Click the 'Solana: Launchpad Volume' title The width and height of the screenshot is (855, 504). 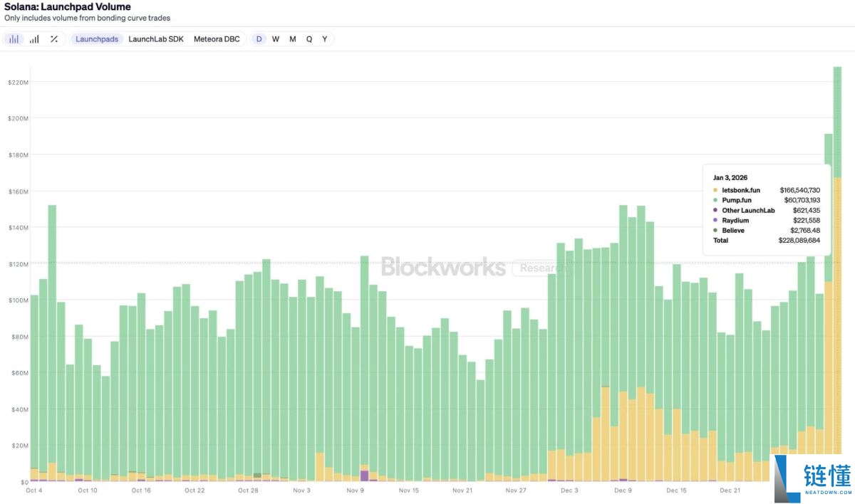click(x=68, y=7)
